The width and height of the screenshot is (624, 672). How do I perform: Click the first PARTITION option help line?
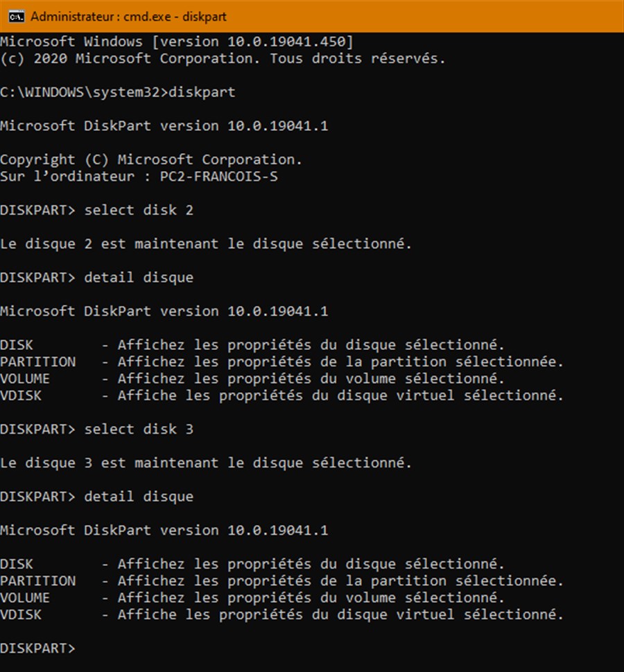click(281, 362)
